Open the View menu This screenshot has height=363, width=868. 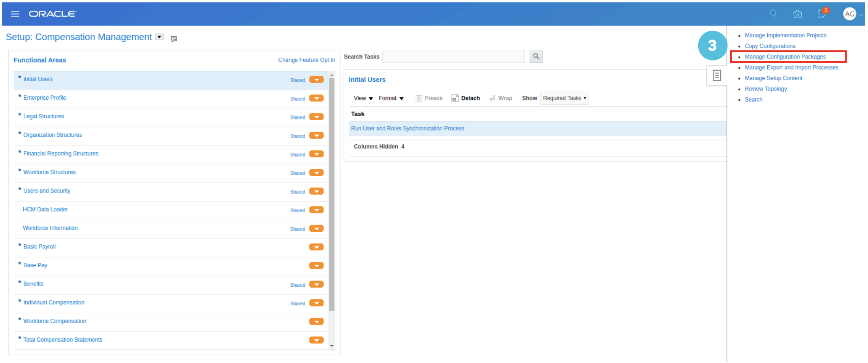click(x=363, y=98)
